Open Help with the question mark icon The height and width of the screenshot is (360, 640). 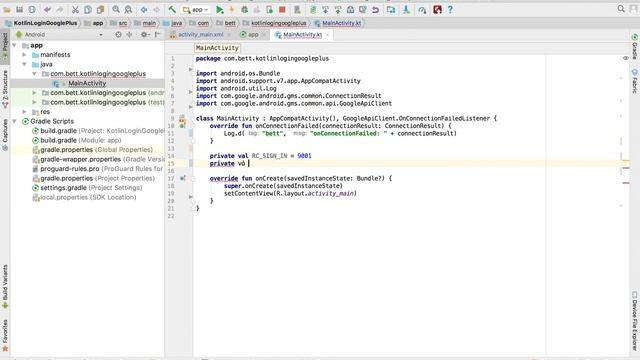[450, 9]
